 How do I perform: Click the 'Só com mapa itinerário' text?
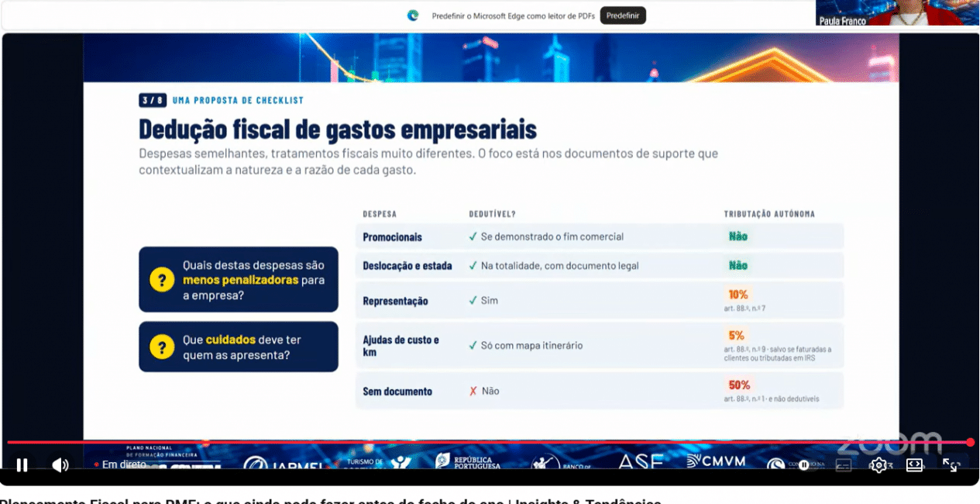(531, 345)
